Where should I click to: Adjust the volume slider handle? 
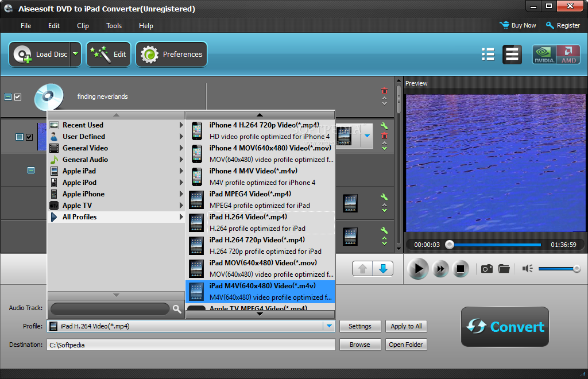point(577,268)
